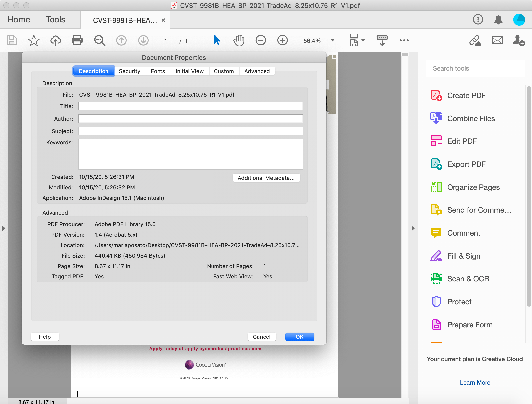Confirm properties by clicking OK
The height and width of the screenshot is (404, 532).
pos(300,337)
